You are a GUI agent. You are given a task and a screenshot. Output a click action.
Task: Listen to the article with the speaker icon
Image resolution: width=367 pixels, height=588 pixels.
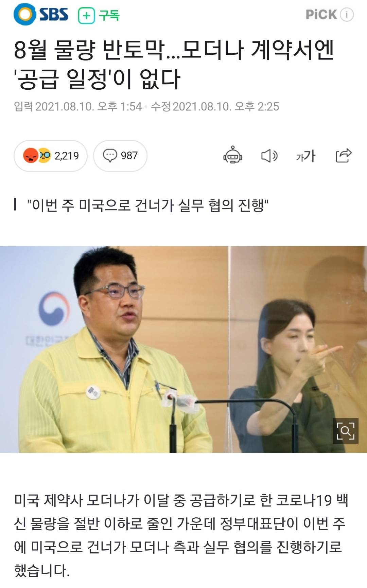point(269,156)
